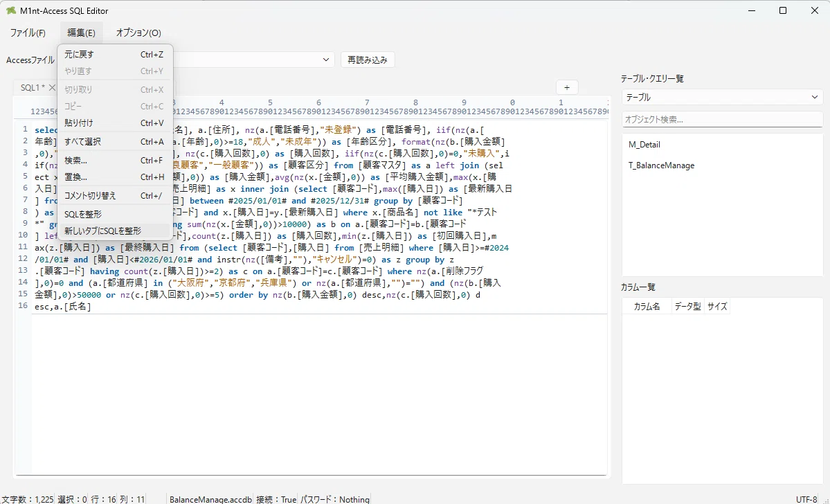Screen dimensions: 830x504
Task: Click the 再読み込み button
Action: [x=368, y=60]
